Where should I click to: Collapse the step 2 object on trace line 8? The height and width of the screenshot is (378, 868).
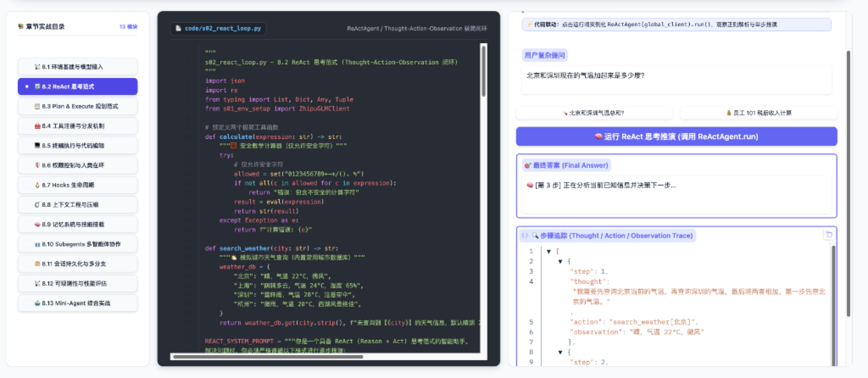point(560,352)
